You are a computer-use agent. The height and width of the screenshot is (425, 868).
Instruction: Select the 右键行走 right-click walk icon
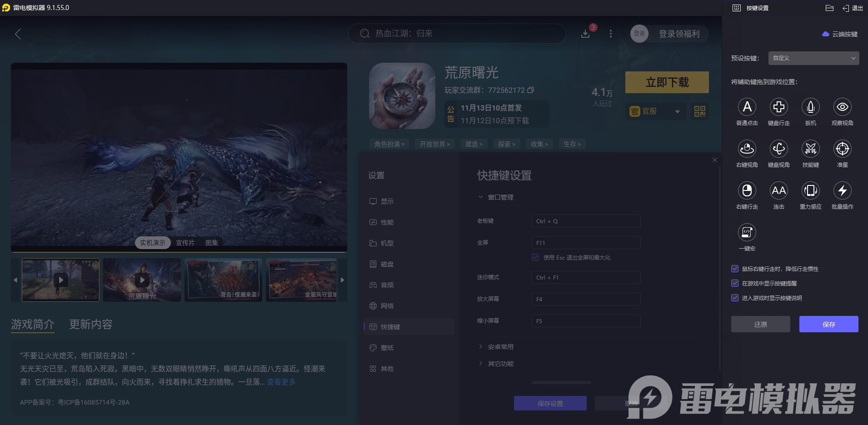pos(747,191)
